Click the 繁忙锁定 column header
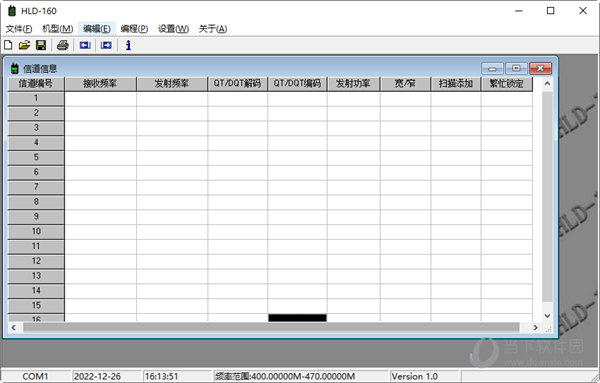 click(x=507, y=84)
